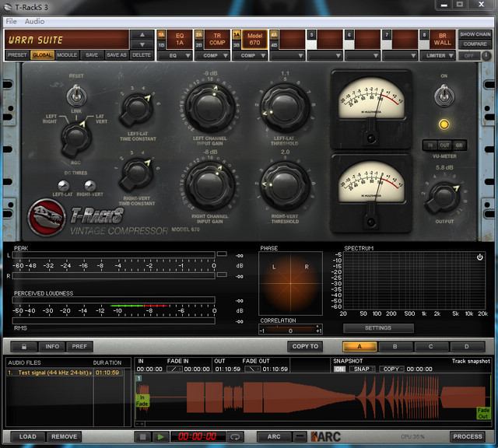Click the waveform In Fade marker
The height and width of the screenshot is (448, 498).
(142, 401)
